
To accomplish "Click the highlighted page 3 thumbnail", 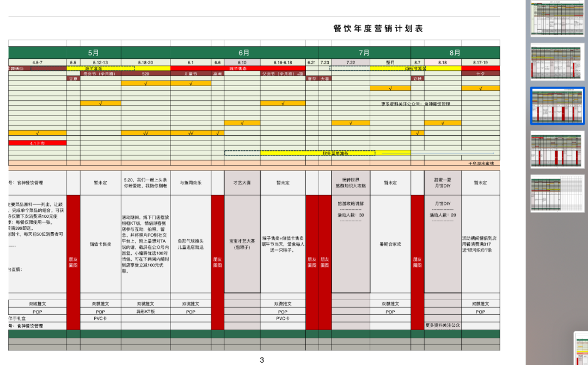I will pyautogui.click(x=558, y=106).
